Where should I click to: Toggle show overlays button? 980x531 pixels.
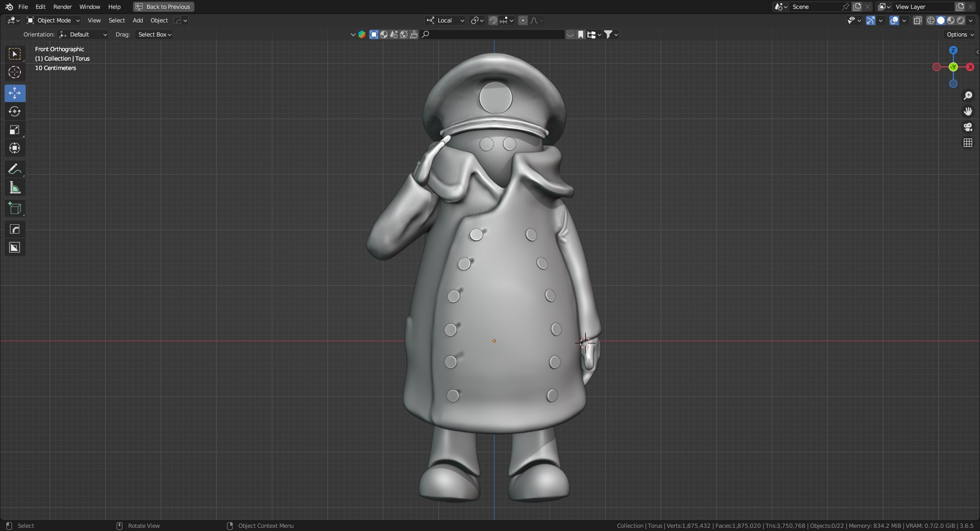tap(894, 20)
